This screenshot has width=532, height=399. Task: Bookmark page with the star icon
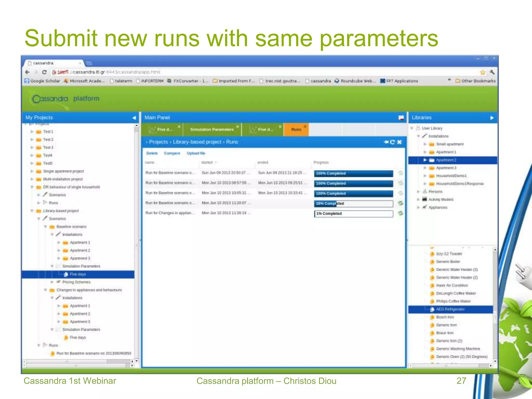(483, 72)
